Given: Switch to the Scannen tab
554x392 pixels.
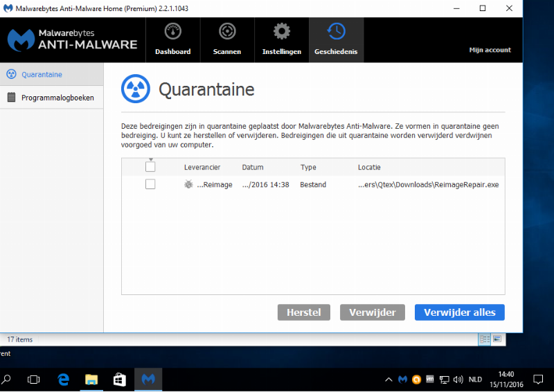Looking at the screenshot, I should click(227, 40).
